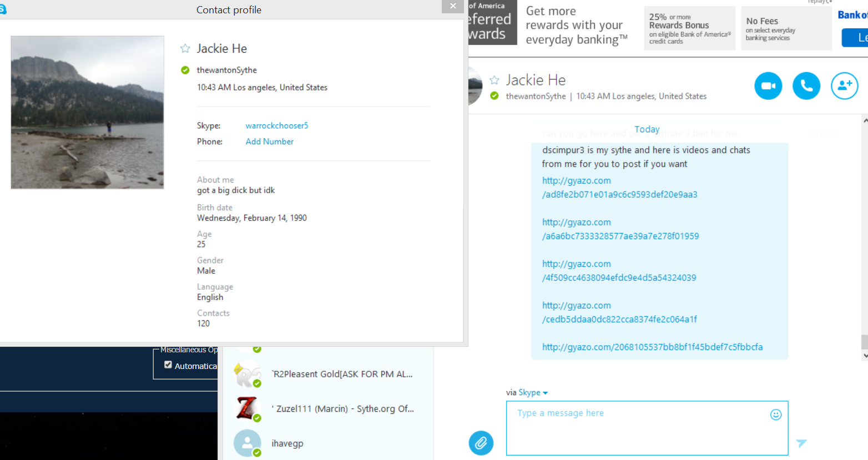
Task: Focus the Type a message here field
Action: tap(647, 428)
